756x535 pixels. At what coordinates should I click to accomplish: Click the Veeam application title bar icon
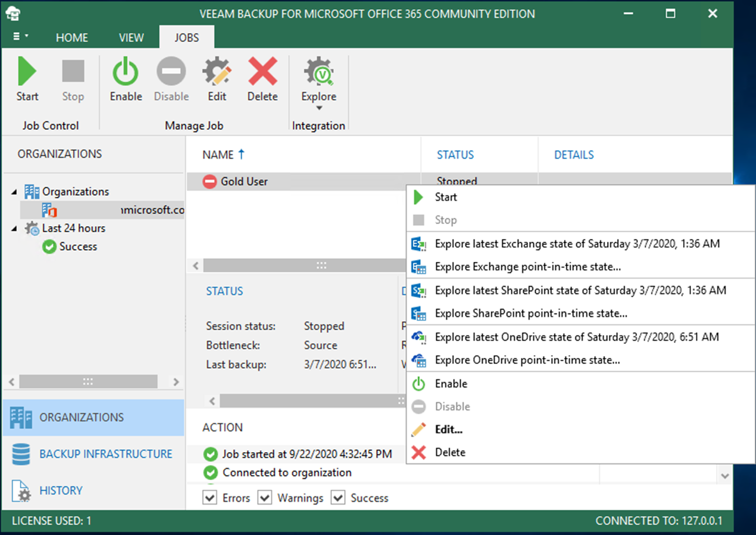click(13, 13)
